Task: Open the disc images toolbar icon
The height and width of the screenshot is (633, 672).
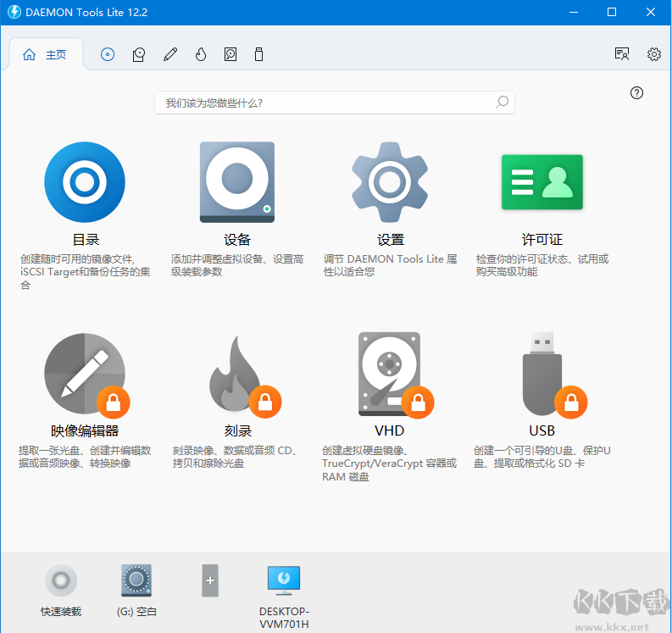Action: (x=108, y=54)
